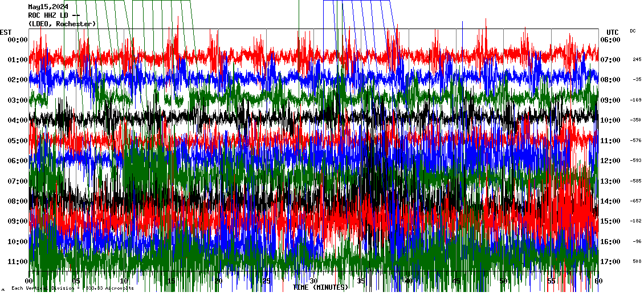Click the EST column header

pos(6,31)
